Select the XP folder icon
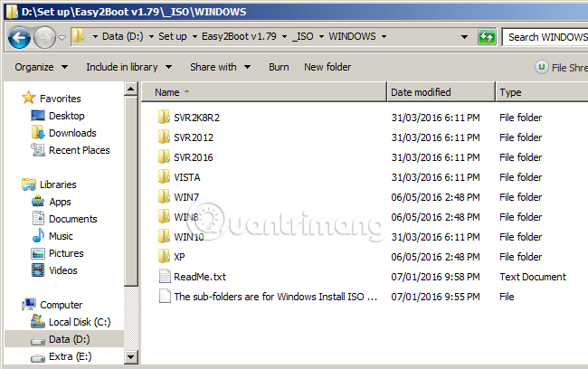The image size is (588, 369). pos(164,257)
